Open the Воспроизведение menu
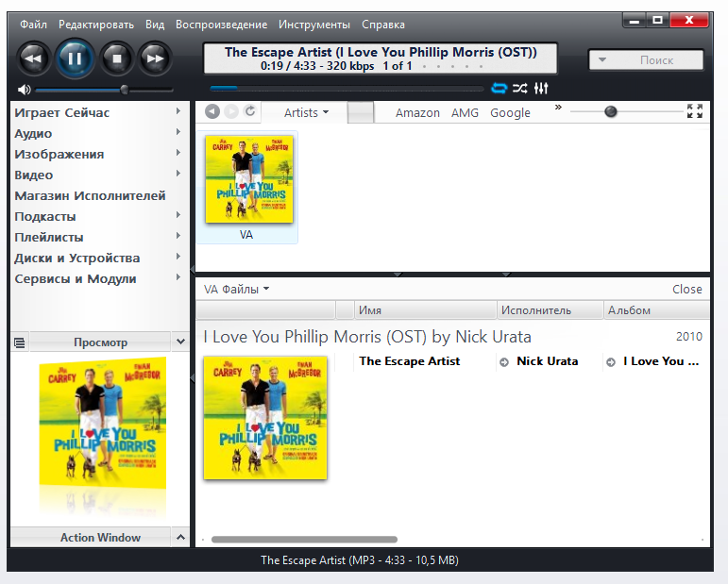Screen dimensions: 728x584 [222, 25]
